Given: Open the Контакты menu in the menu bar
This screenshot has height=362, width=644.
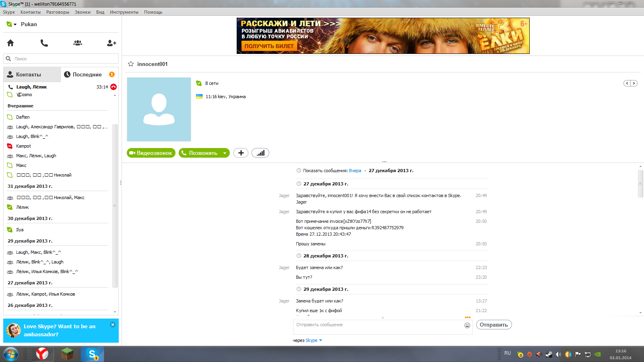Looking at the screenshot, I should (x=31, y=12).
